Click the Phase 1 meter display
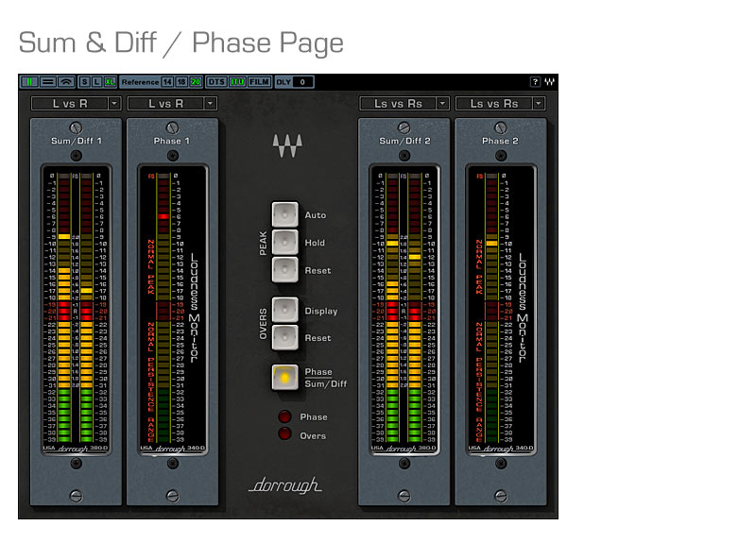This screenshot has height=543, width=756. coord(173,310)
